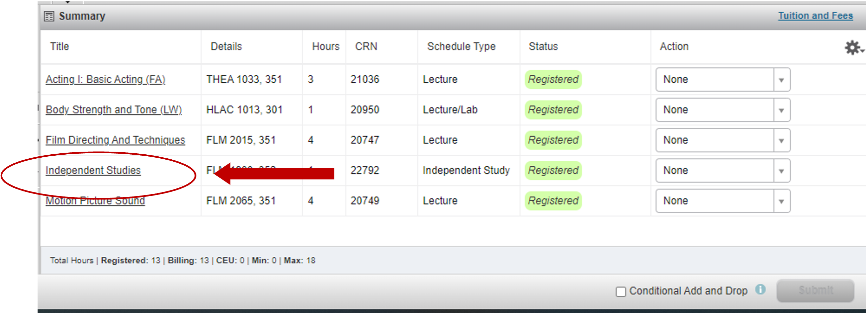Open the Tuition and Fees link
Image resolution: width=868 pixels, height=313 pixels.
point(815,16)
